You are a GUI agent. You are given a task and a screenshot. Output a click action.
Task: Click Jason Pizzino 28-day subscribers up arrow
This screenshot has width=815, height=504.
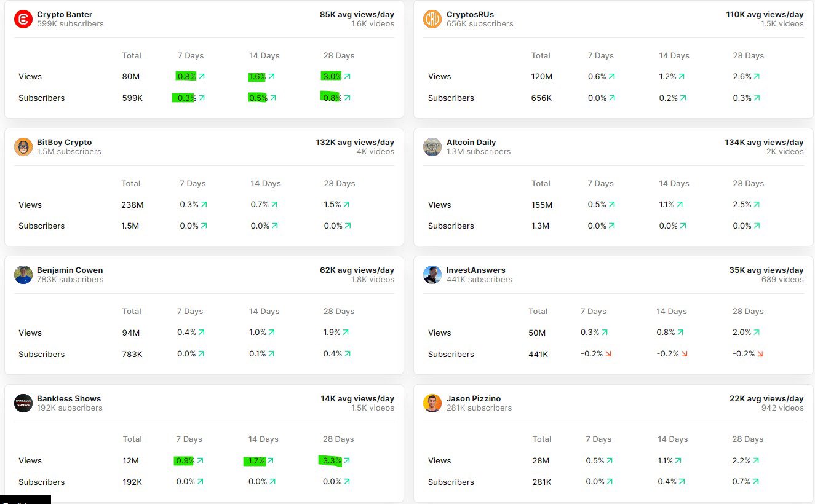click(x=756, y=482)
